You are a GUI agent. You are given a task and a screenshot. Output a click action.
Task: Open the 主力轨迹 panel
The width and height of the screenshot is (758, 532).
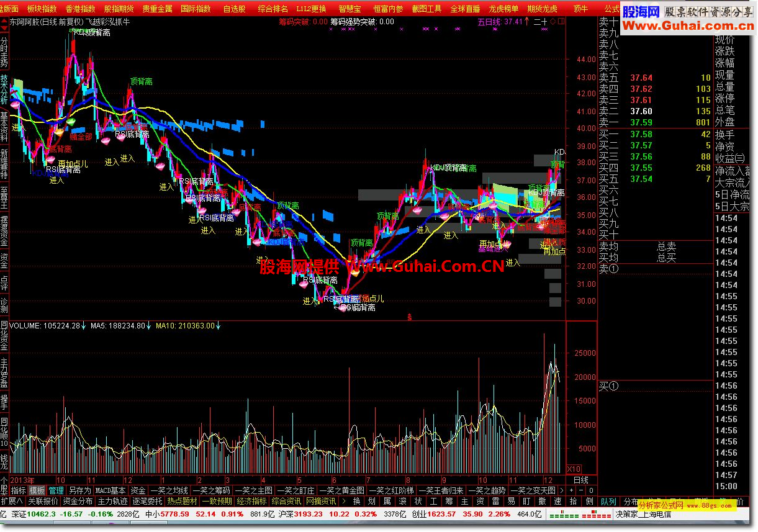click(112, 501)
